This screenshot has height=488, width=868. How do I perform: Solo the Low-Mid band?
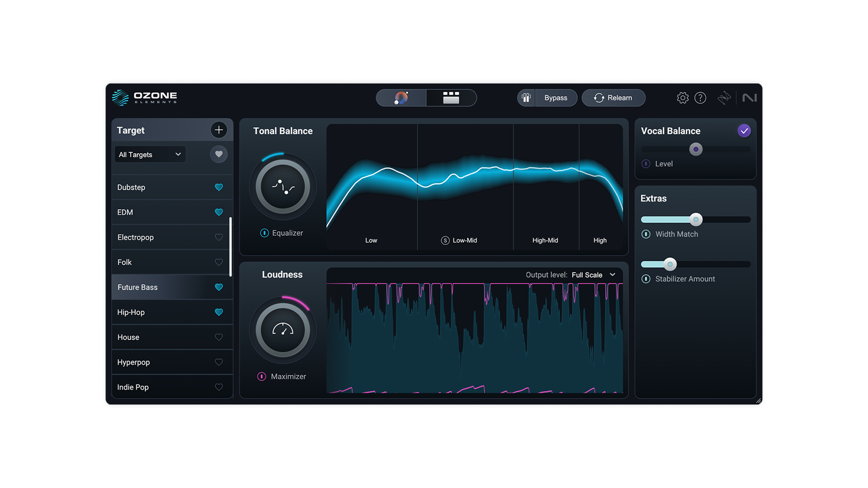click(x=445, y=240)
